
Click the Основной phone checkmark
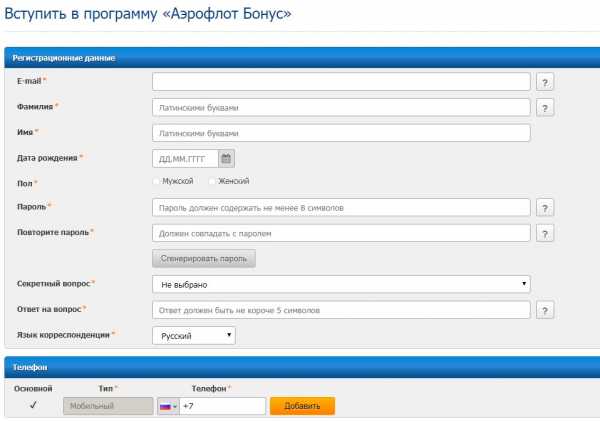[x=33, y=406]
